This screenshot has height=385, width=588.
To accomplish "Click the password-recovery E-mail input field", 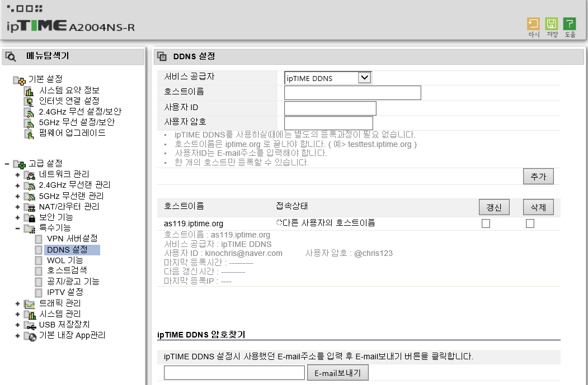I will (x=234, y=373).
